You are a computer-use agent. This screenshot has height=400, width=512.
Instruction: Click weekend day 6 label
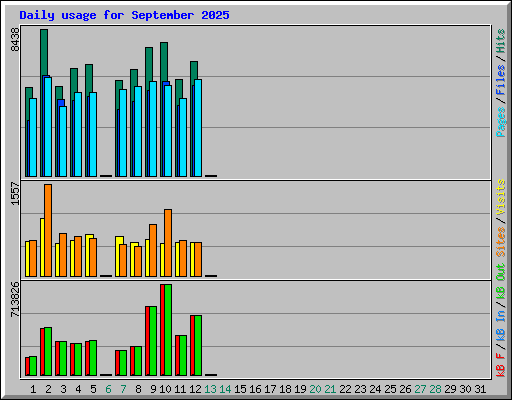tap(108, 389)
